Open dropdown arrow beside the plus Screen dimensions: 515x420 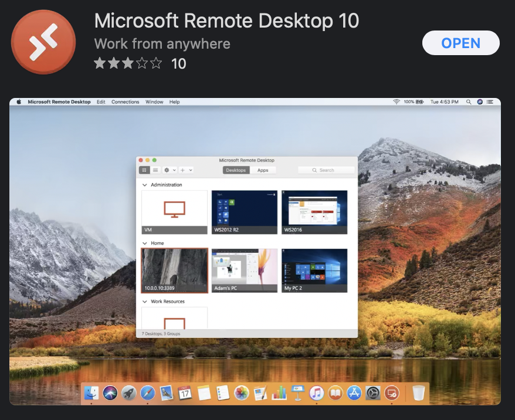tap(191, 170)
